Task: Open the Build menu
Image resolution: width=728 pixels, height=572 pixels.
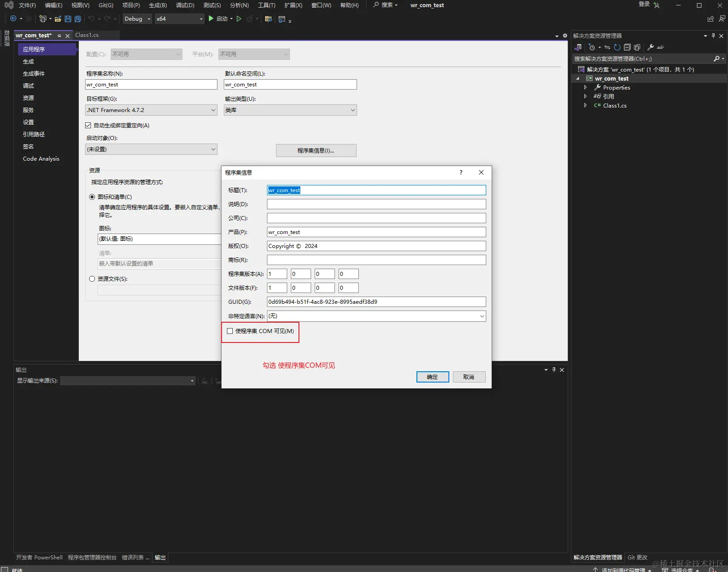Action: pos(158,5)
